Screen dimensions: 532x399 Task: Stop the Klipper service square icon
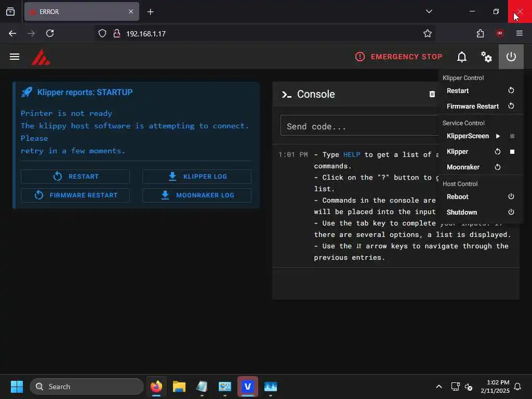pyautogui.click(x=512, y=152)
